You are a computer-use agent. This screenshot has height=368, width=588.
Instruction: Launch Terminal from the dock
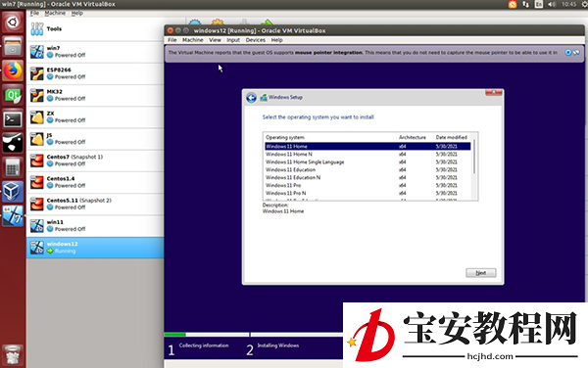[13, 119]
